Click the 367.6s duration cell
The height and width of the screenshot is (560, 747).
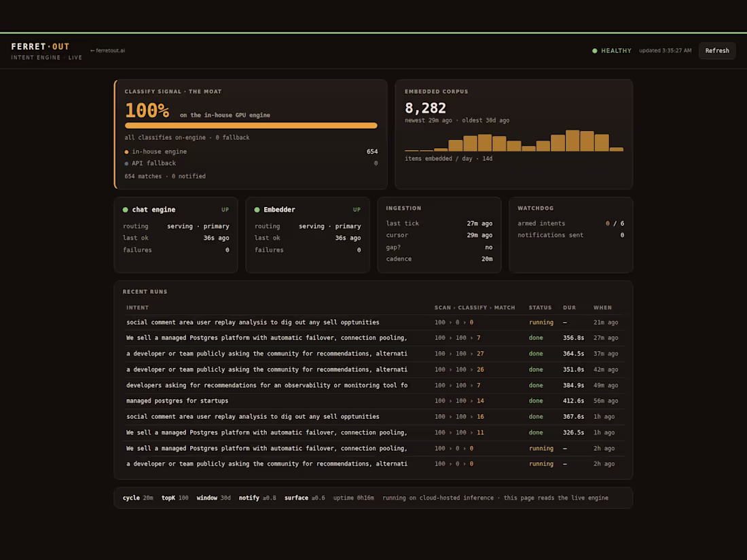[x=573, y=417]
